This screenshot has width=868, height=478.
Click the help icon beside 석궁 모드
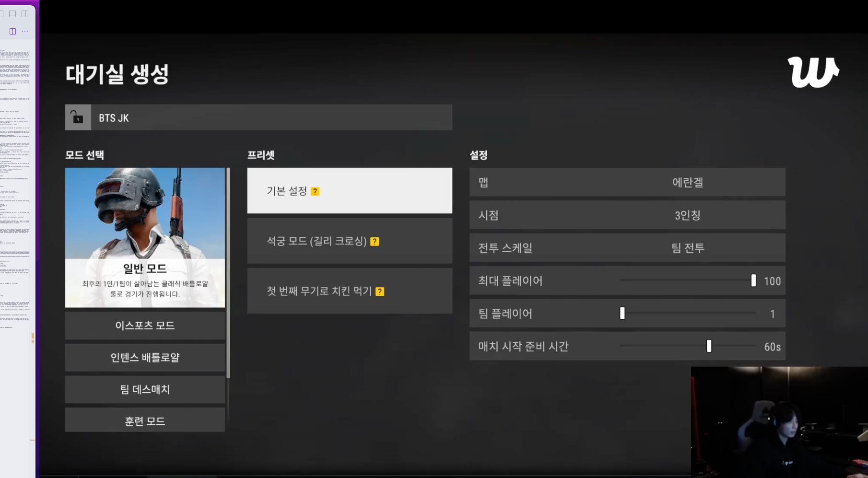point(375,242)
